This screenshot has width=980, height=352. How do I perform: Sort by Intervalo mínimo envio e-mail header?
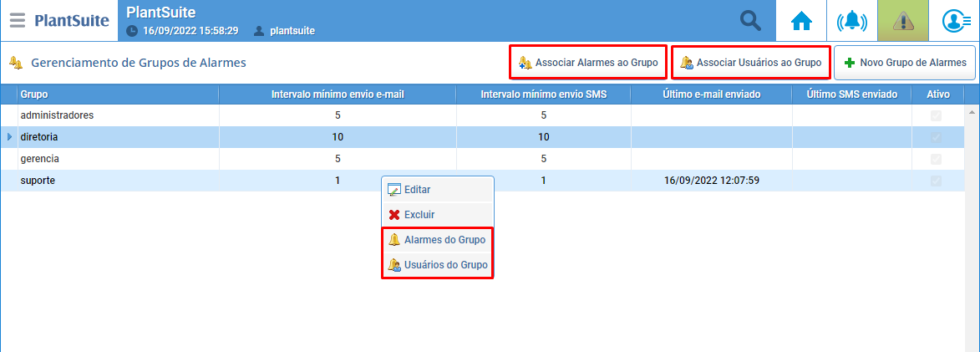click(x=338, y=95)
